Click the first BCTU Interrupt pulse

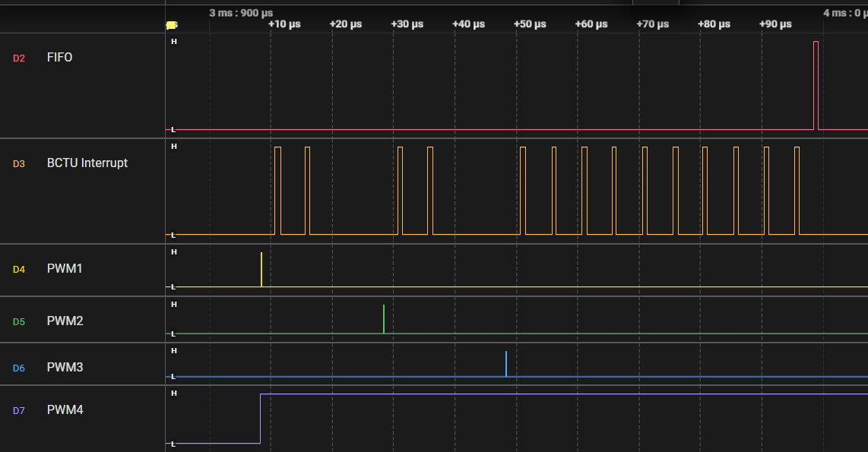pos(278,191)
